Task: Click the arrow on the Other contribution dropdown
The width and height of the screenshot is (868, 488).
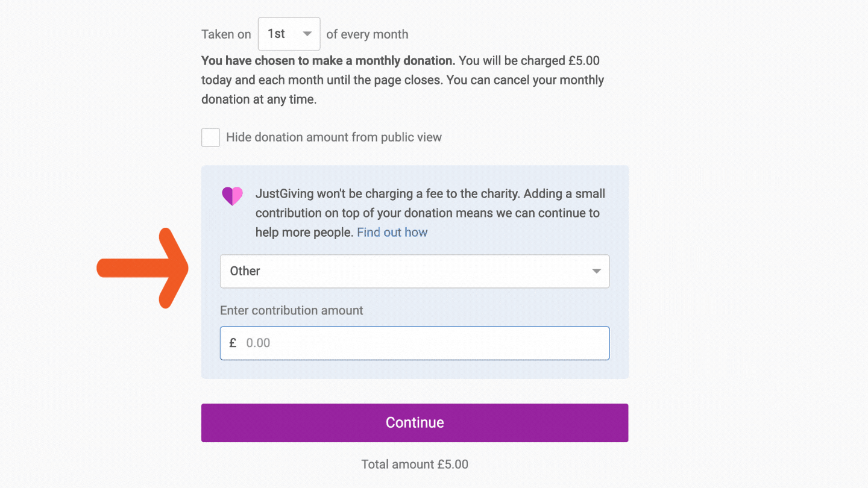Action: click(x=596, y=271)
